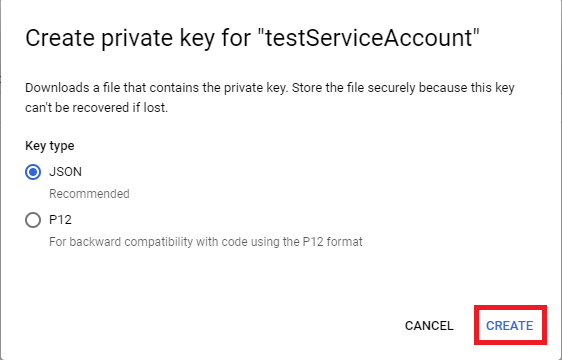Click "can't be recovered if lost" line
This screenshot has width=562, height=360.
(x=96, y=108)
